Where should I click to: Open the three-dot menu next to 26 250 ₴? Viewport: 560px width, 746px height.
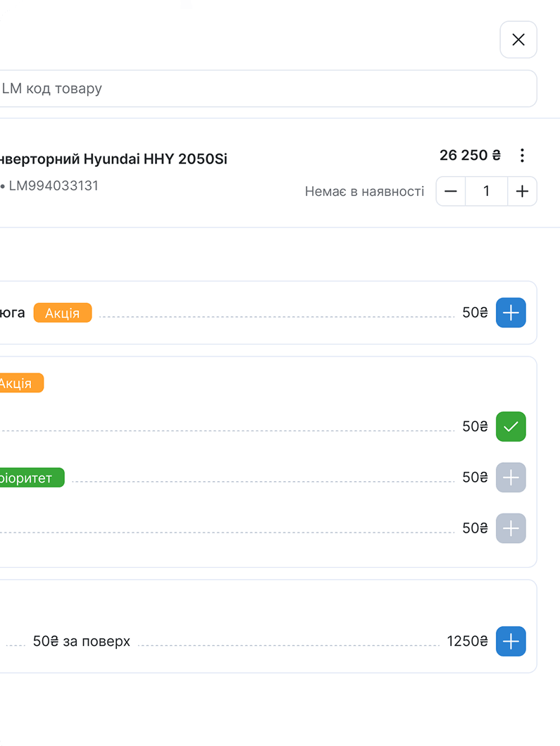pyautogui.click(x=522, y=155)
